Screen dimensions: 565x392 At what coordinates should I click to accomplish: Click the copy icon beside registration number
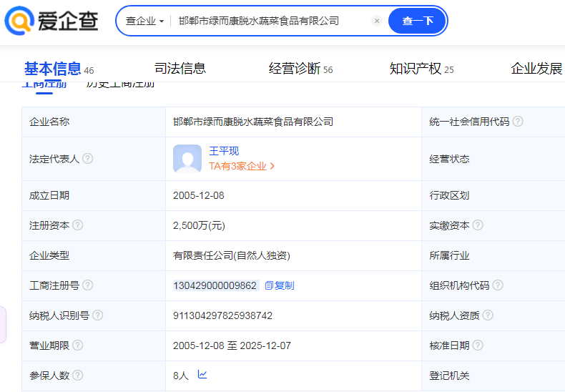pyautogui.click(x=270, y=285)
